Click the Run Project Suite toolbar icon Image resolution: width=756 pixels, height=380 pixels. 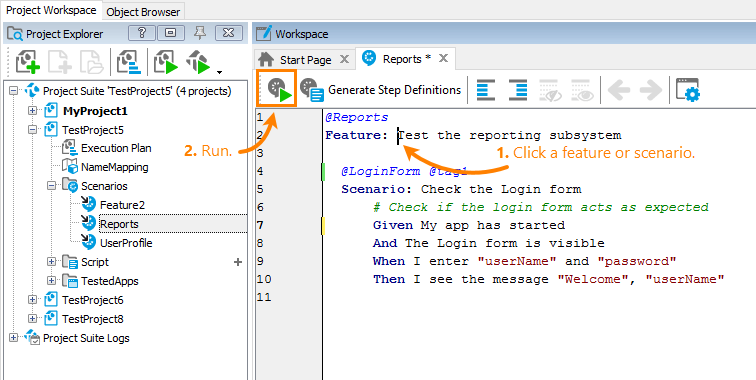pyautogui.click(x=198, y=62)
